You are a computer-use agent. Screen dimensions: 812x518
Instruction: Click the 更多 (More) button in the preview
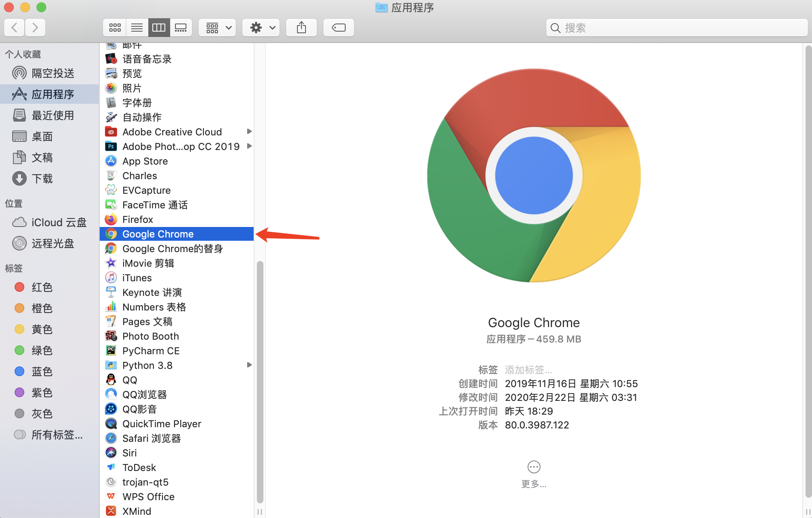click(534, 467)
